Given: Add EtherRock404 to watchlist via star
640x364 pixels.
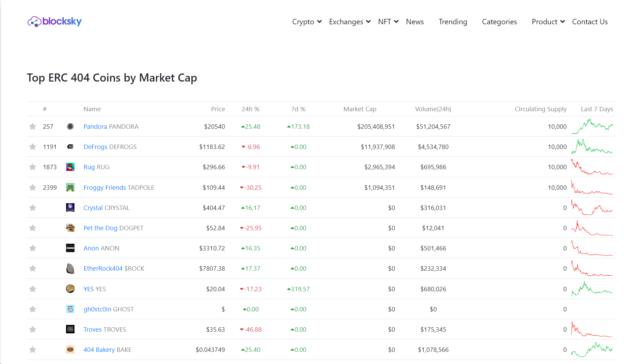Looking at the screenshot, I should point(33,268).
